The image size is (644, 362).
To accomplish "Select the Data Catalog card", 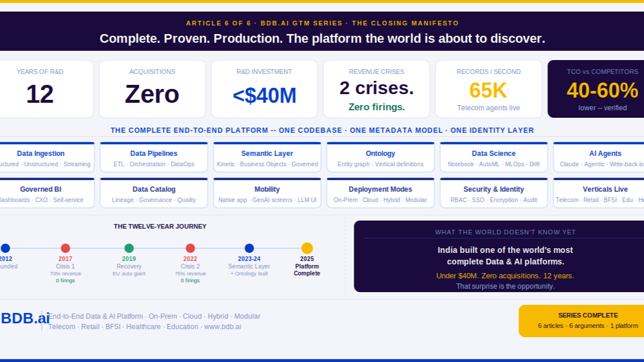I will pos(154,193).
